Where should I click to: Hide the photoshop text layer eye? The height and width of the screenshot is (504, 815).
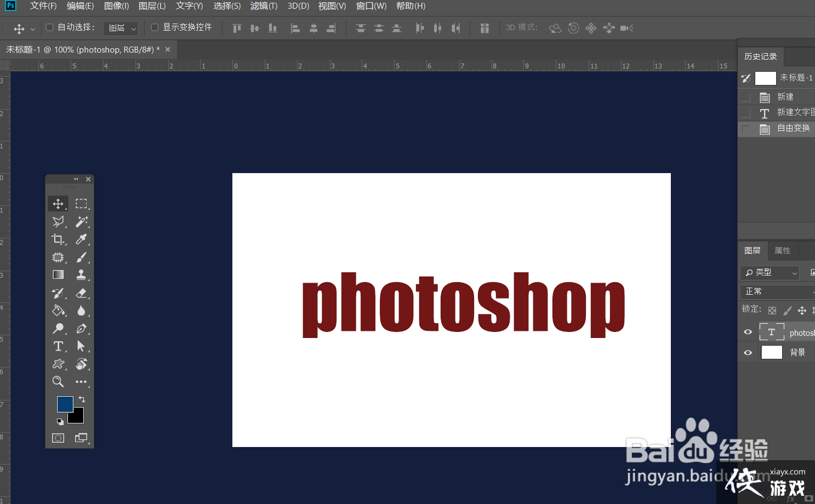click(x=748, y=332)
